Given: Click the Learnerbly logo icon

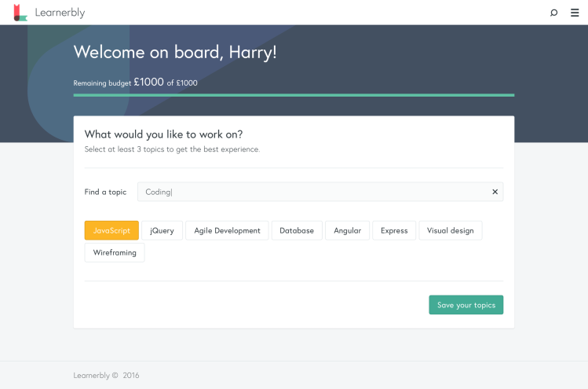Looking at the screenshot, I should pos(20,13).
